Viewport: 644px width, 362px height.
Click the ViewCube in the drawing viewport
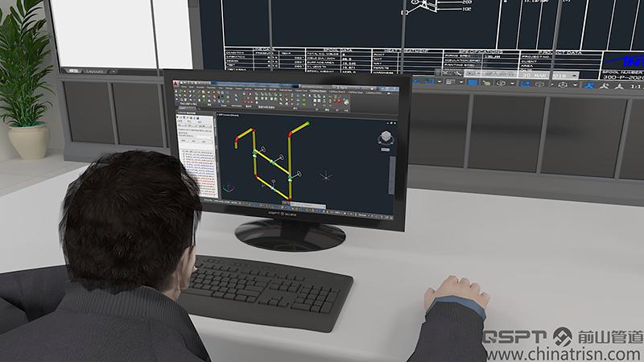(x=387, y=138)
